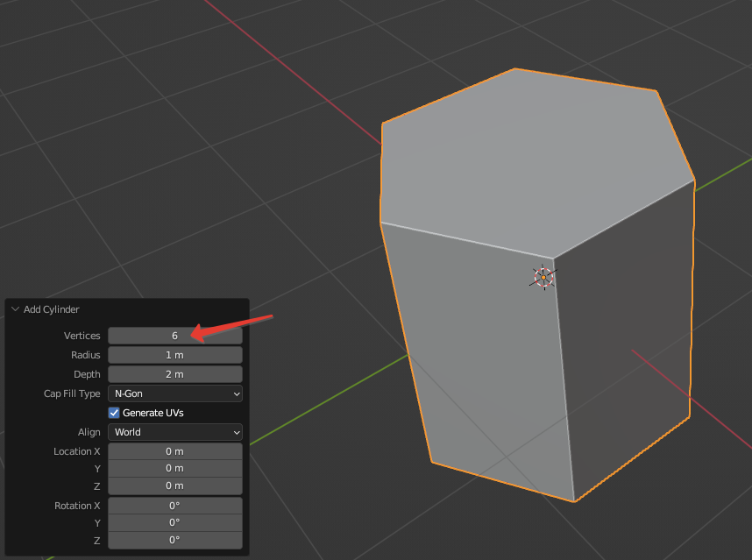Click the Rotation Y field
This screenshot has height=560, width=752.
point(175,522)
